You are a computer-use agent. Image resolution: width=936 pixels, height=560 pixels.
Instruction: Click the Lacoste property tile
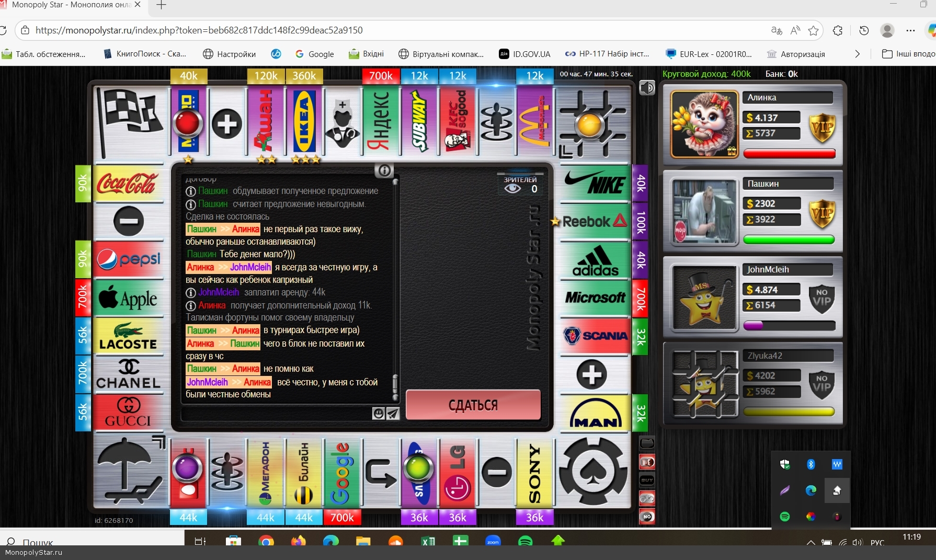pyautogui.click(x=128, y=336)
